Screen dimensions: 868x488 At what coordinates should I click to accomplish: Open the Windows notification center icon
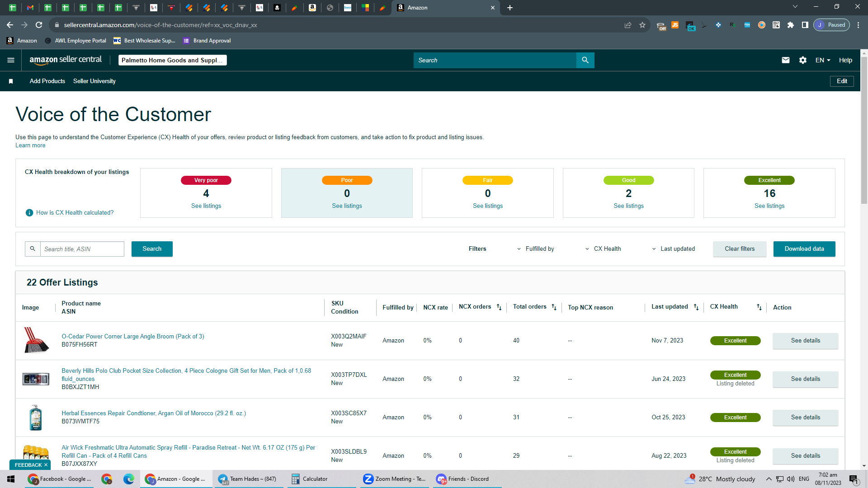[x=854, y=479]
